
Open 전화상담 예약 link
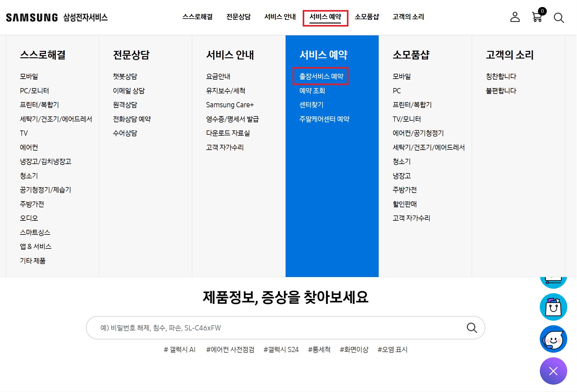click(132, 119)
